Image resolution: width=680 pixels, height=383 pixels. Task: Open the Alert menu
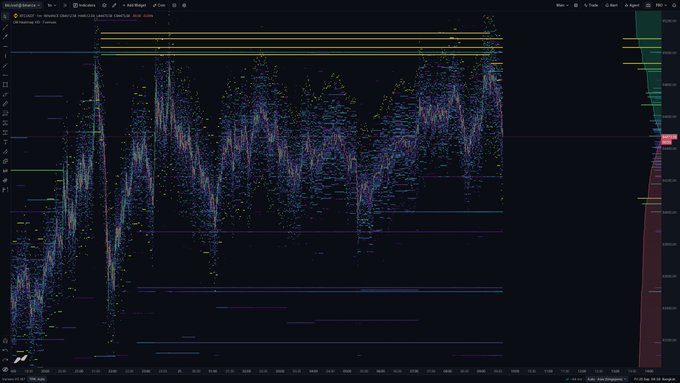pyautogui.click(x=611, y=5)
